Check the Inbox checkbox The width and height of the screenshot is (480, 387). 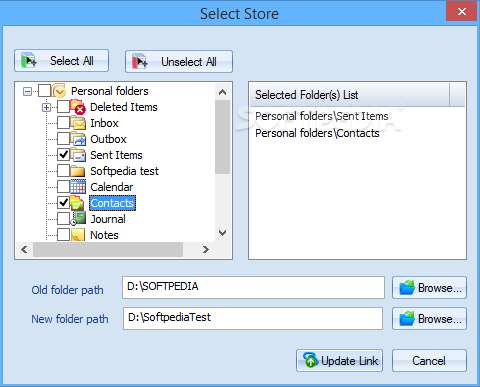(63, 123)
